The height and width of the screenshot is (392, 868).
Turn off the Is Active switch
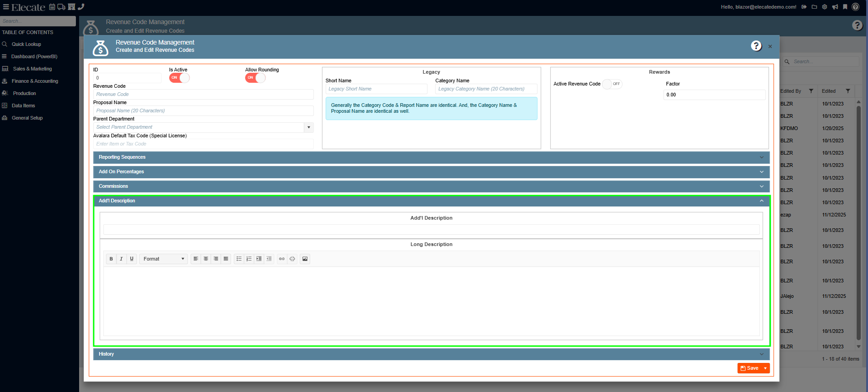[179, 78]
